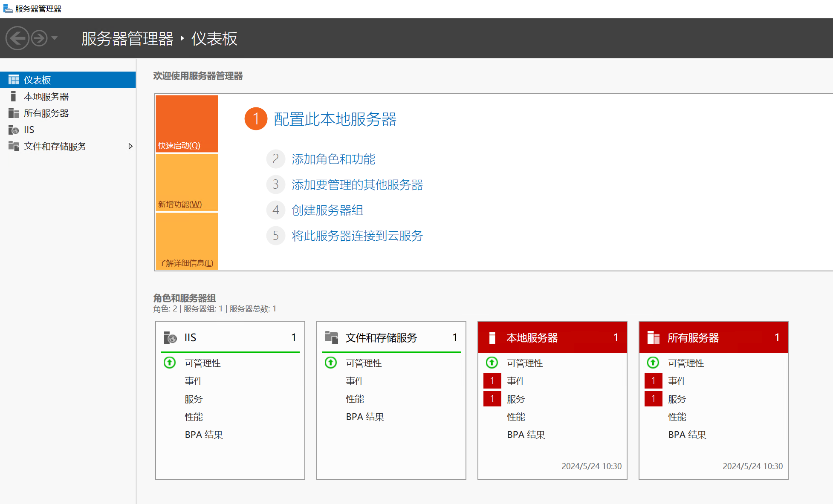Click red 事件 alert badge in 本地服务器 tile
Image resolution: width=833 pixels, height=504 pixels.
(x=492, y=381)
